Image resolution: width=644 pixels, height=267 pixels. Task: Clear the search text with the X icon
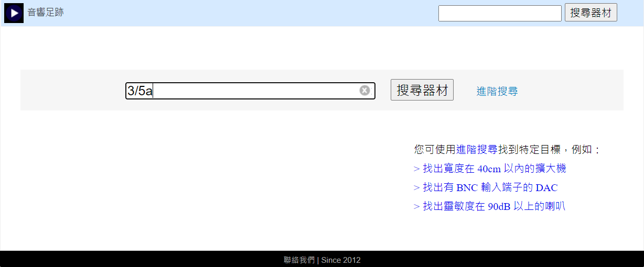coord(364,91)
